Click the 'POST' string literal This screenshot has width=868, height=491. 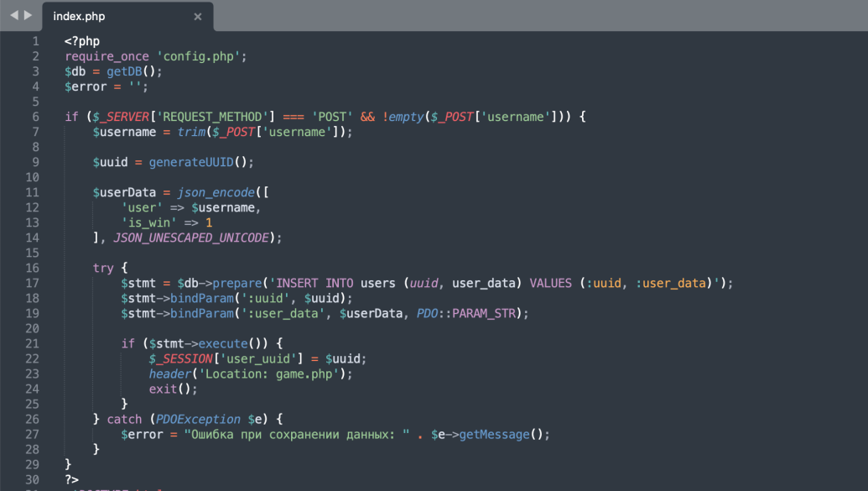coord(332,117)
